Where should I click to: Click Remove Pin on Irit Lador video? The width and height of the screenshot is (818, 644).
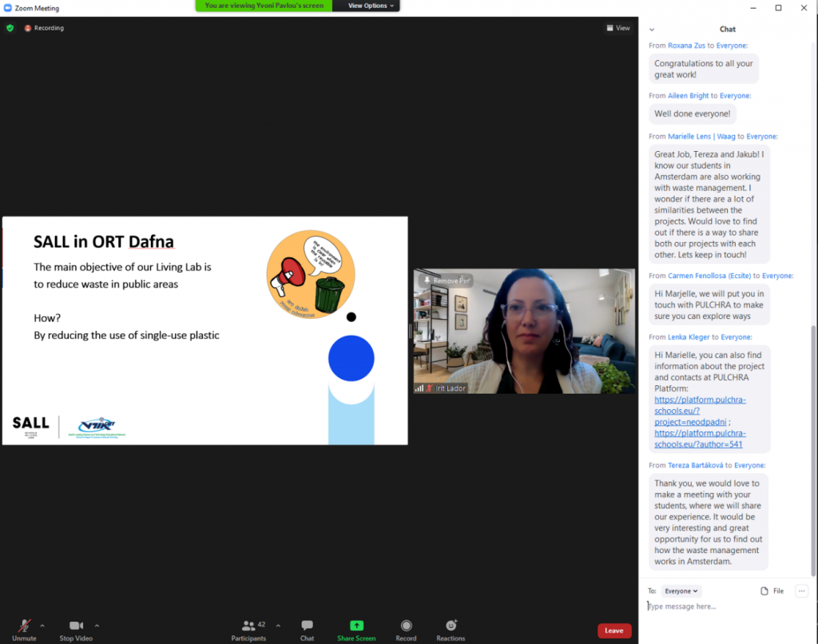(x=447, y=280)
